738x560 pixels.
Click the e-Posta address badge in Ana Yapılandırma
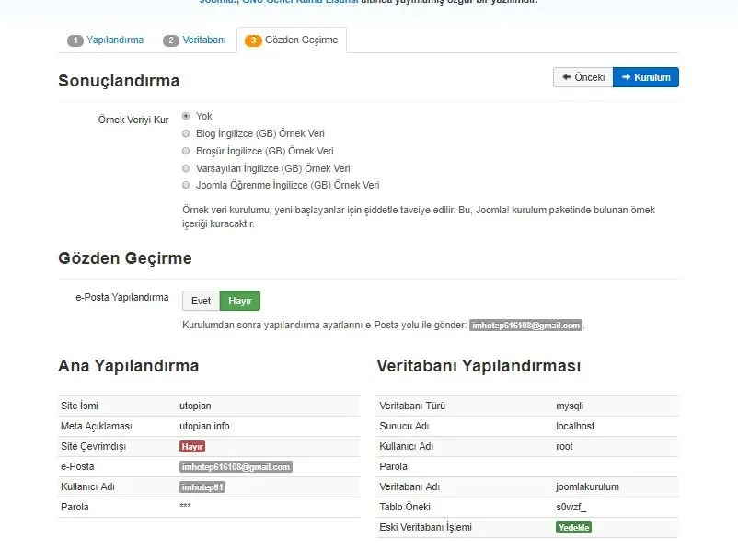[x=236, y=467]
